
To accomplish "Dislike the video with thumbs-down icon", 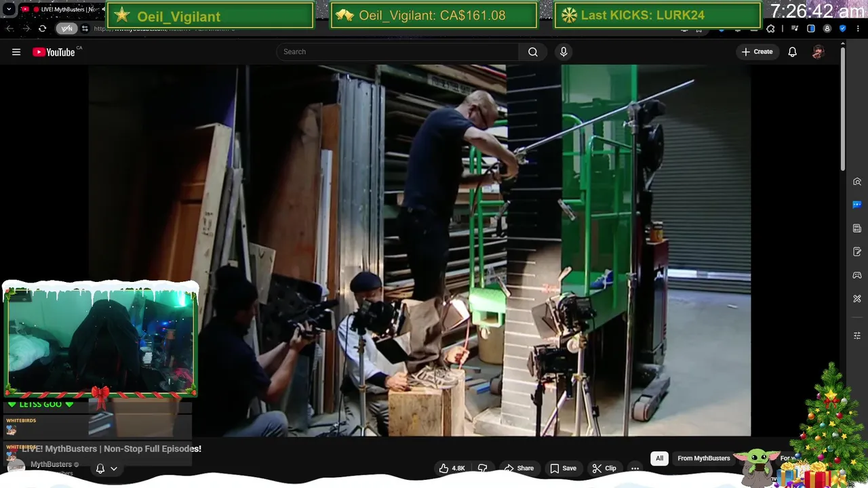I will click(483, 468).
